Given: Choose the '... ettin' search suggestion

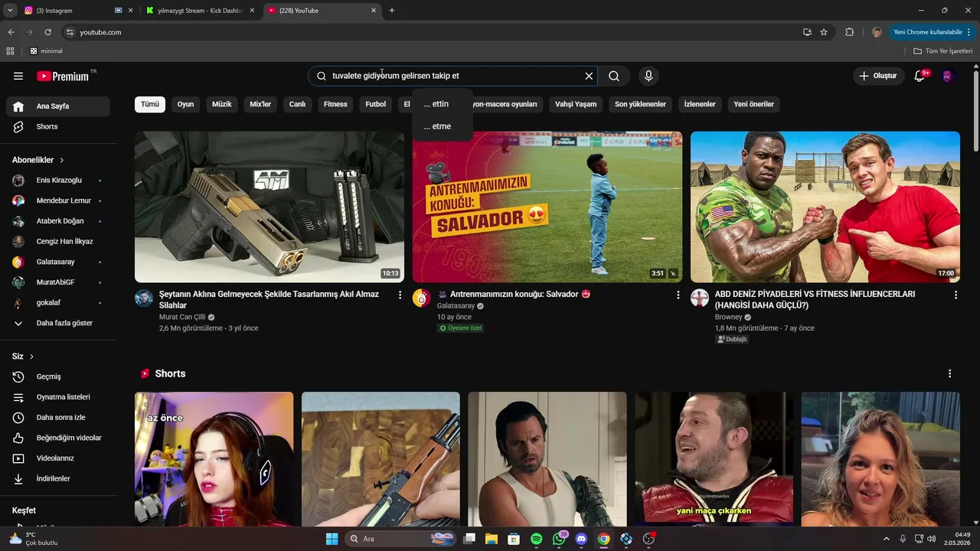Looking at the screenshot, I should pos(443,104).
